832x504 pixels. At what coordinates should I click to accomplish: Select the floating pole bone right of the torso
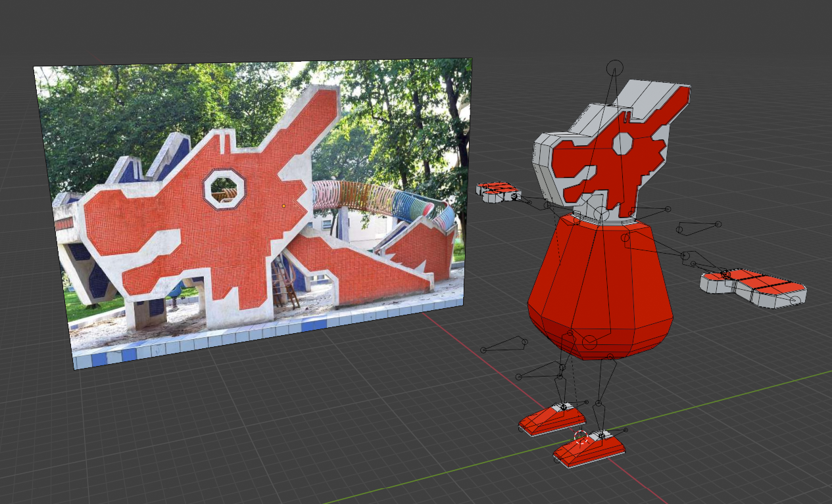[698, 227]
